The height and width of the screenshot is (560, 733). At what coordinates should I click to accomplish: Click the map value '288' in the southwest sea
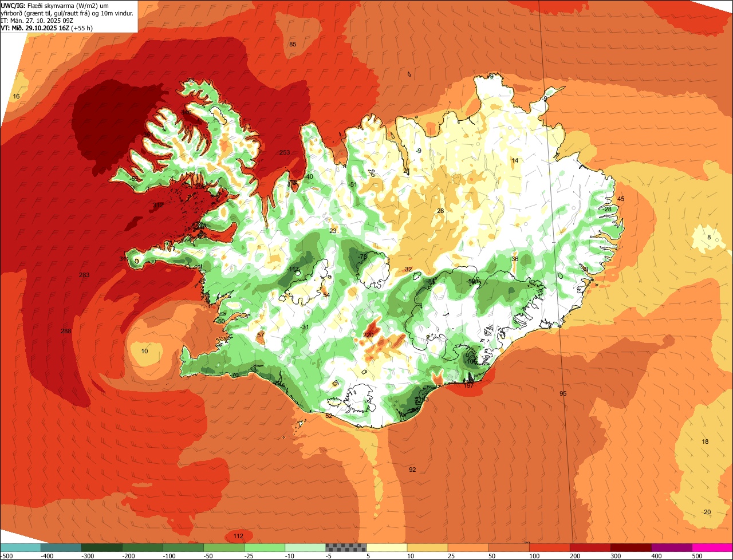[x=66, y=331]
